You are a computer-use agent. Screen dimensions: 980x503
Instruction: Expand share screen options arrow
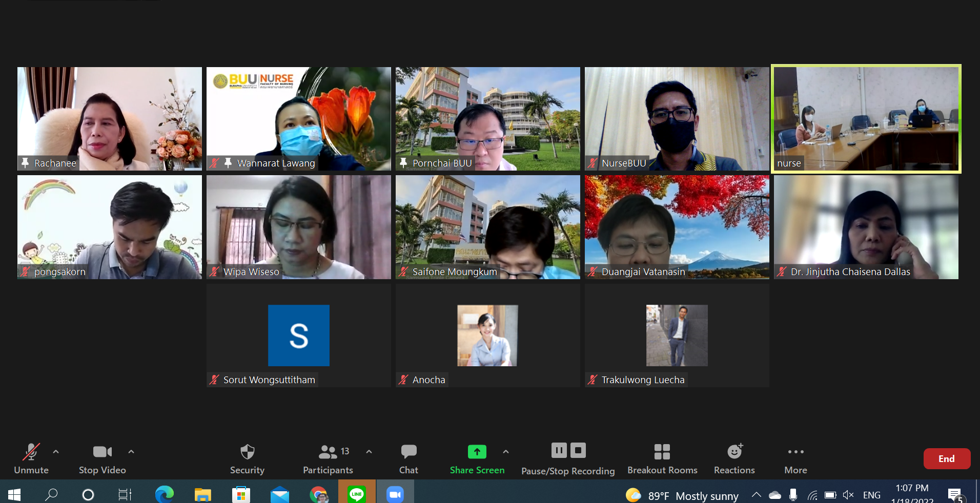click(x=506, y=452)
